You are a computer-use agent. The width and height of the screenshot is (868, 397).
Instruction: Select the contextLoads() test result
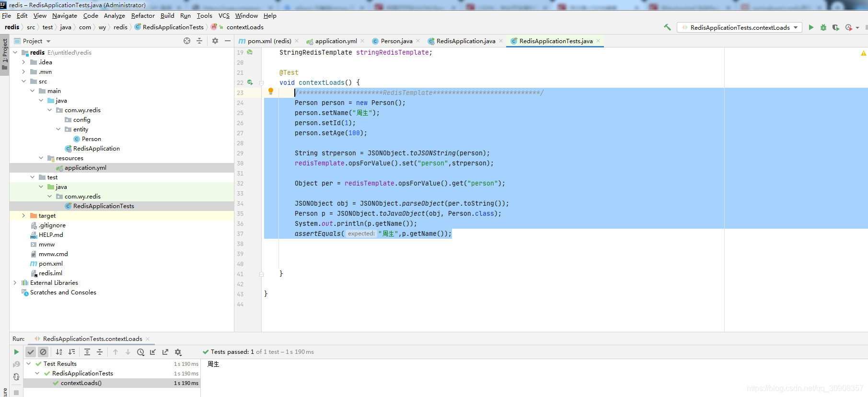click(81, 383)
